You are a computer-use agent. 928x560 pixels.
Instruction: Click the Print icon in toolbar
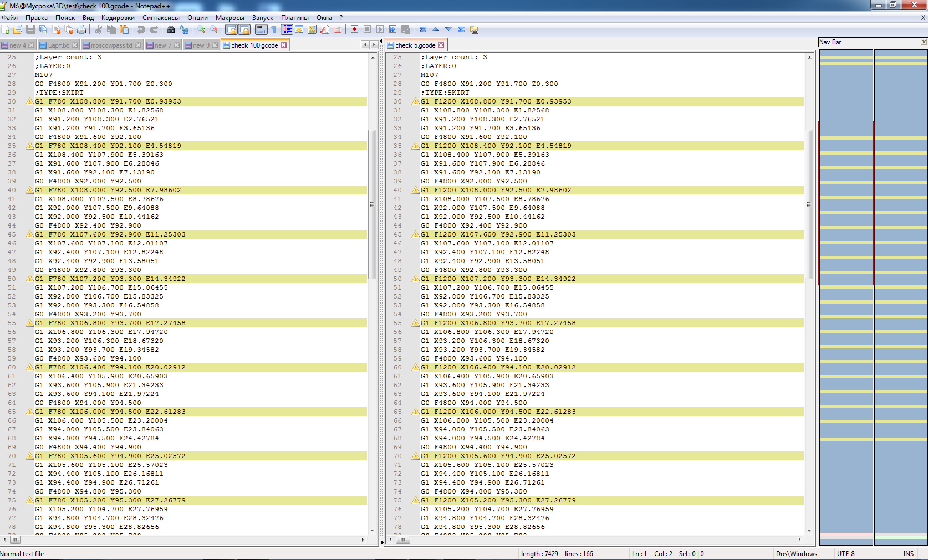(81, 30)
